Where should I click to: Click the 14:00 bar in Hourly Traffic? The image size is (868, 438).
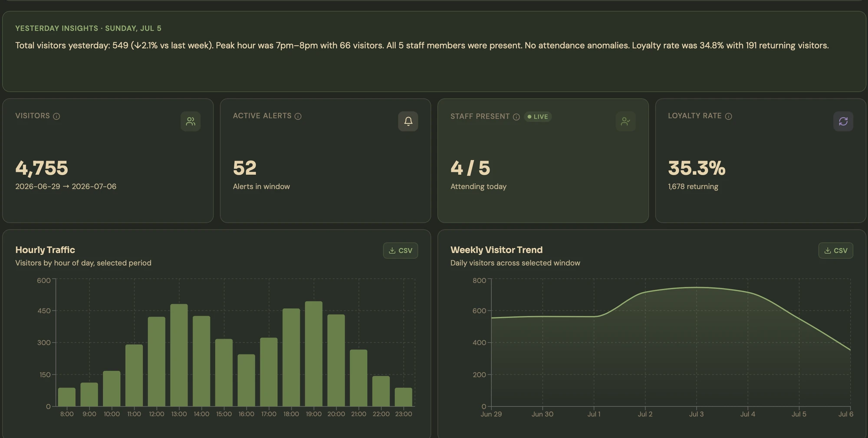201,361
